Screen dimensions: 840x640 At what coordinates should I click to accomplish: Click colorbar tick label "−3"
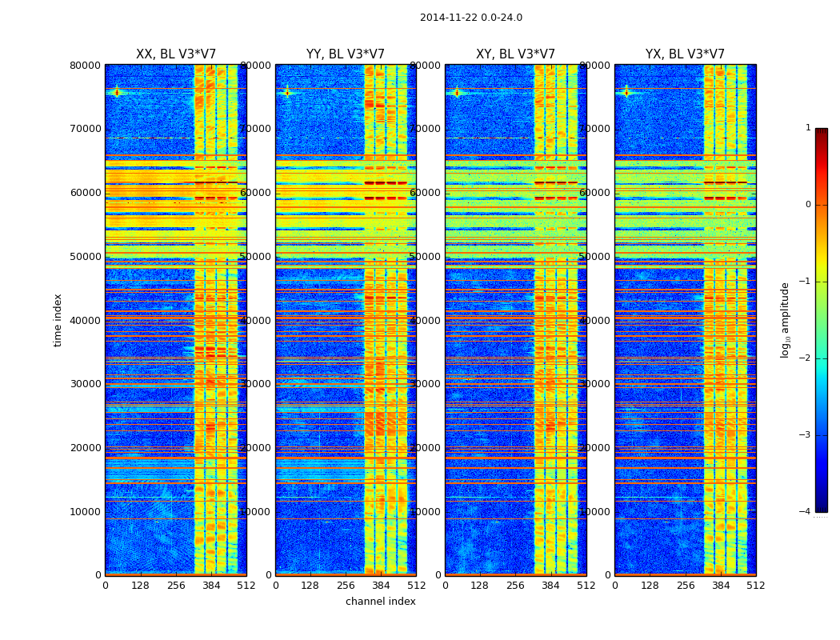[x=805, y=435]
